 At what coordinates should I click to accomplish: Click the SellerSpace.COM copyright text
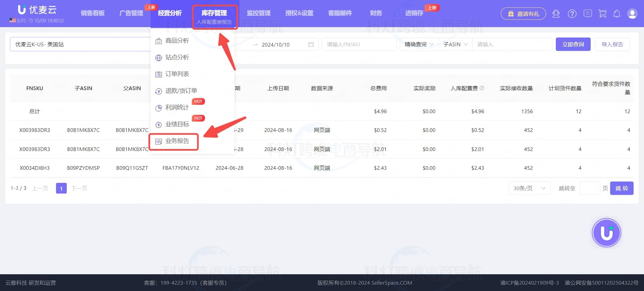[x=365, y=283]
